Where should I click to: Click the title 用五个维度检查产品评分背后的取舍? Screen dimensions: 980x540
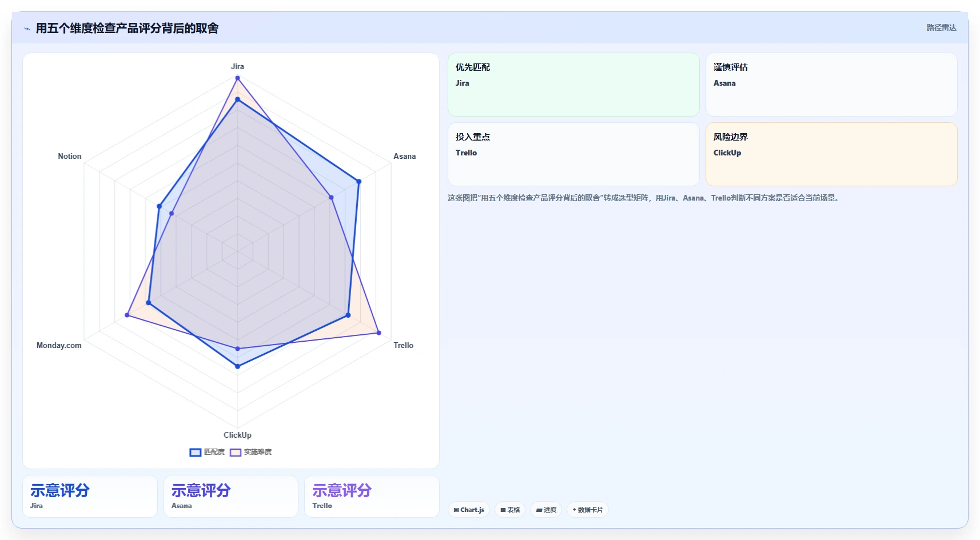127,29
